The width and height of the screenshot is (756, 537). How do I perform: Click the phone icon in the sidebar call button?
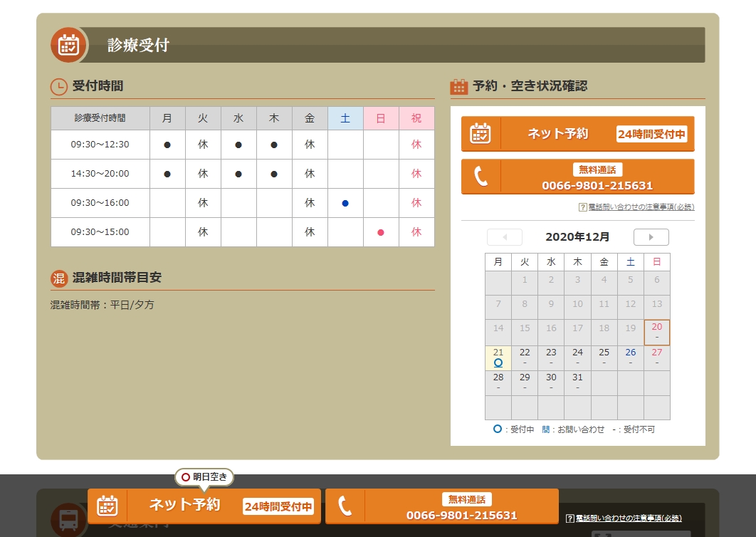(x=481, y=177)
